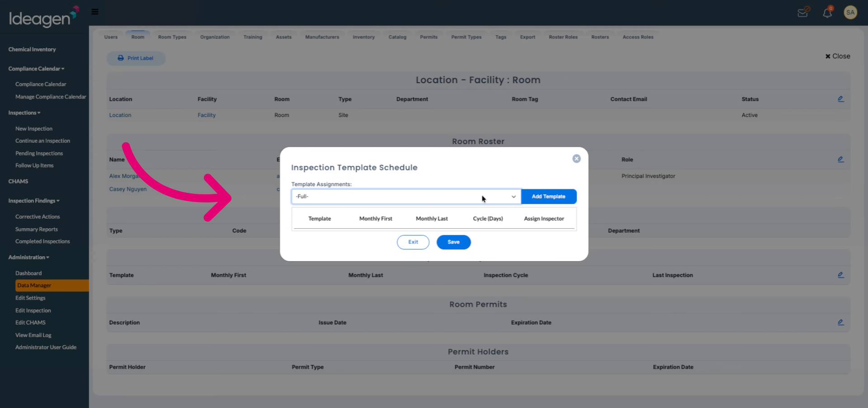
Task: Open Follow Up Items in sidebar
Action: pyautogui.click(x=34, y=166)
